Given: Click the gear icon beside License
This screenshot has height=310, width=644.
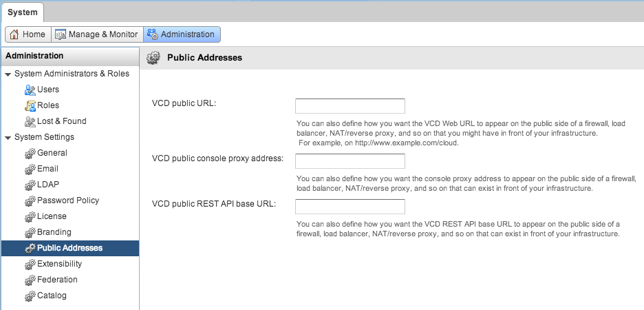Looking at the screenshot, I should click(x=30, y=216).
